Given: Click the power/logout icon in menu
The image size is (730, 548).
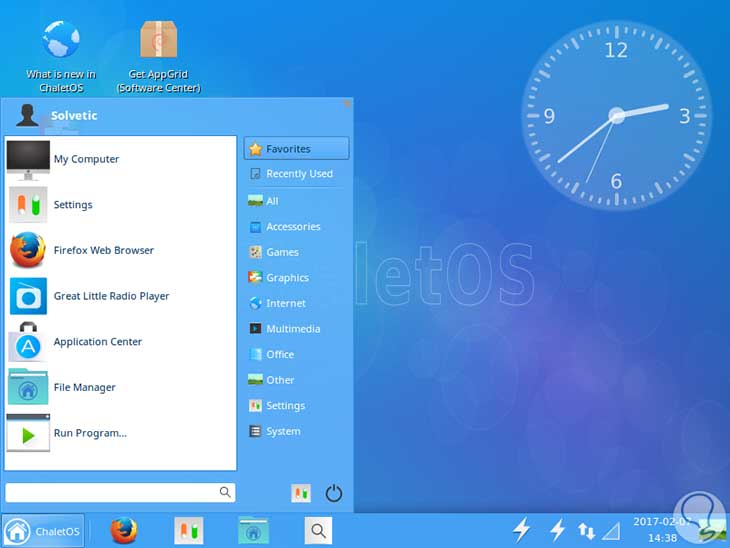Looking at the screenshot, I should [334, 493].
